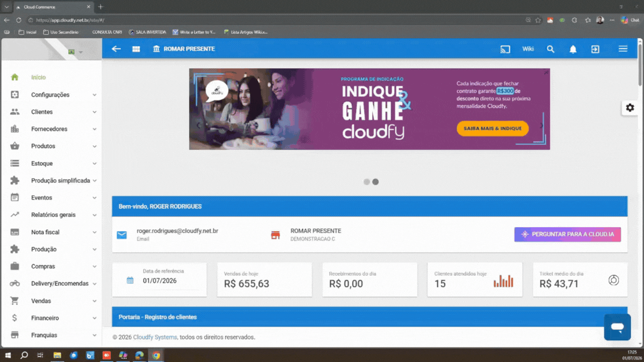The height and width of the screenshot is (362, 644).
Task: Select the second carousel dot
Action: pos(375,182)
